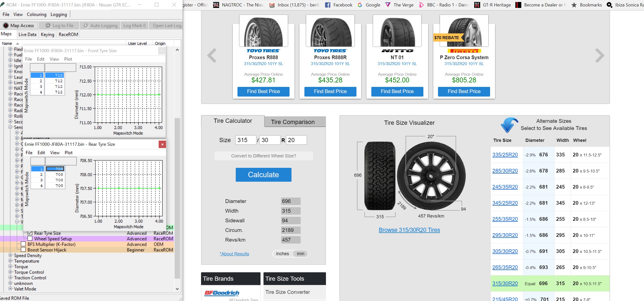Collapse the Sensors tree node
644x301 pixels.
10,127
